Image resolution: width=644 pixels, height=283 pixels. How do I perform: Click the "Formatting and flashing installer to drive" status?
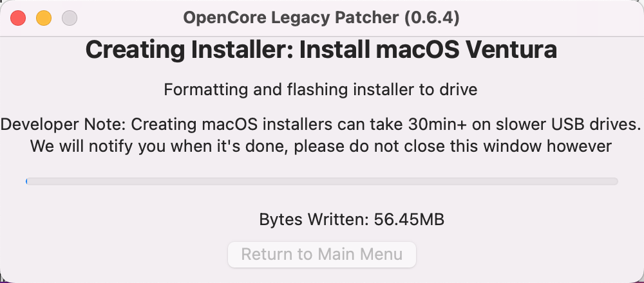[x=321, y=89]
